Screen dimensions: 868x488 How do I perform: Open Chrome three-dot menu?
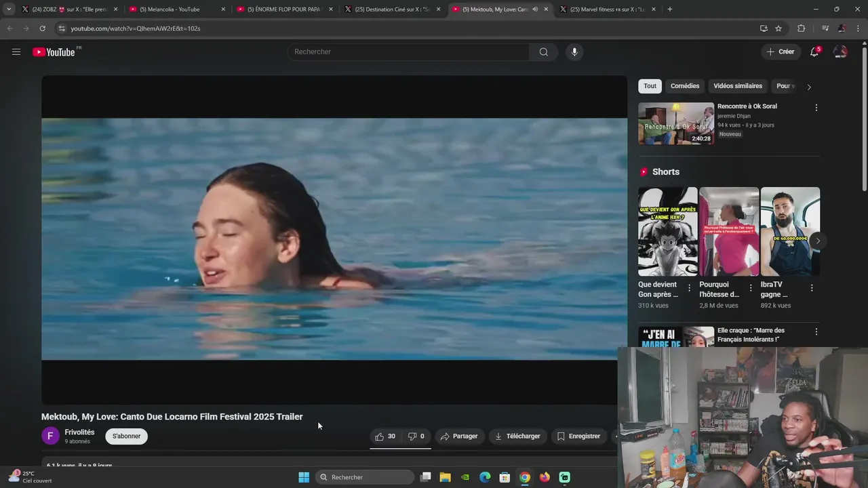[x=859, y=28]
